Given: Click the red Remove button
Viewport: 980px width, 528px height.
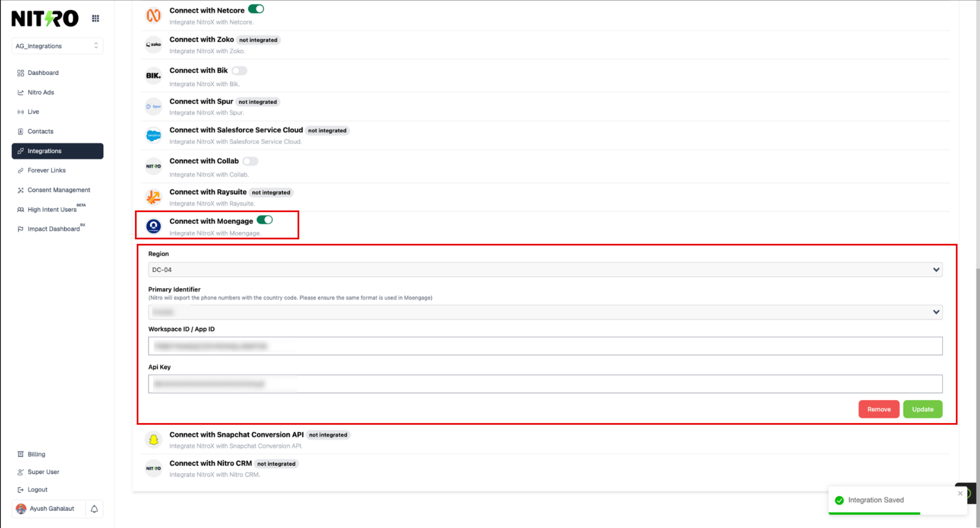Looking at the screenshot, I should 879,409.
